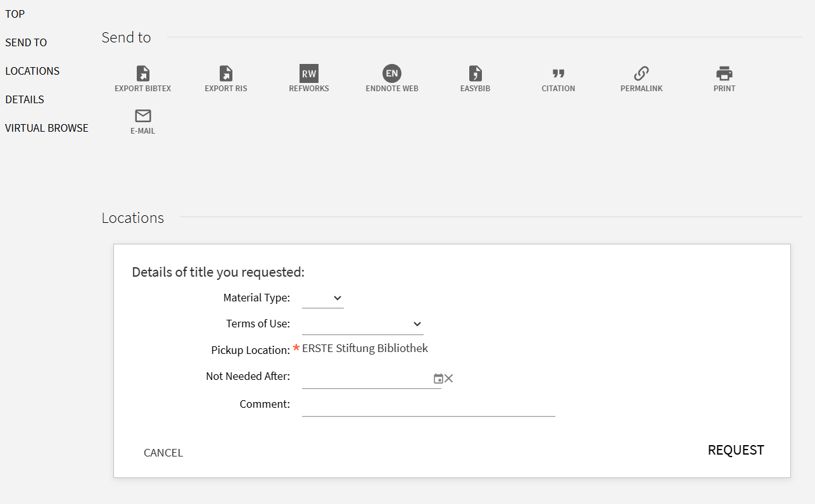The width and height of the screenshot is (815, 504).
Task: Click the Export RIS icon
Action: 226,73
